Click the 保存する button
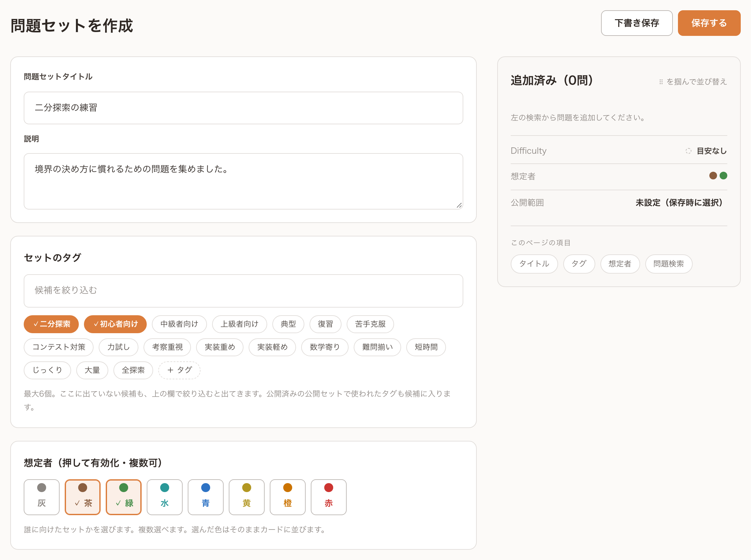Screen dimensions: 751x560 coord(709,23)
